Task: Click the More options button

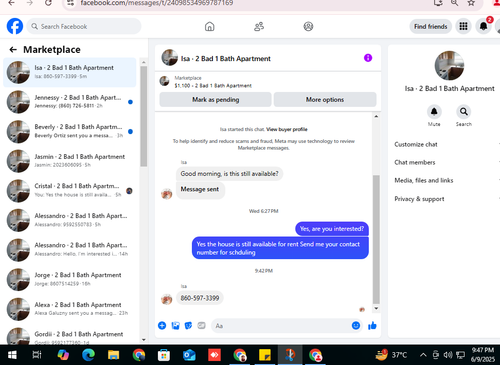Action: (325, 100)
